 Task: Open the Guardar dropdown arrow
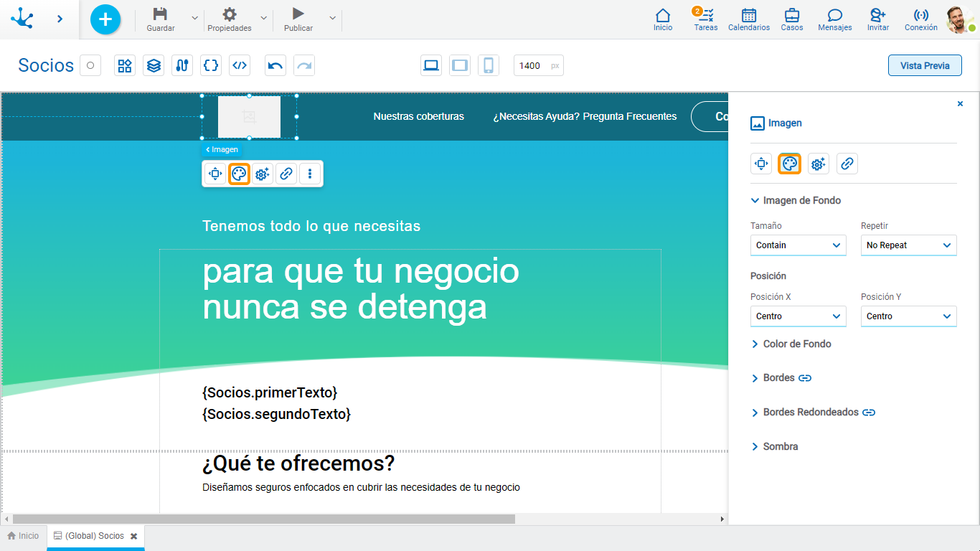194,18
